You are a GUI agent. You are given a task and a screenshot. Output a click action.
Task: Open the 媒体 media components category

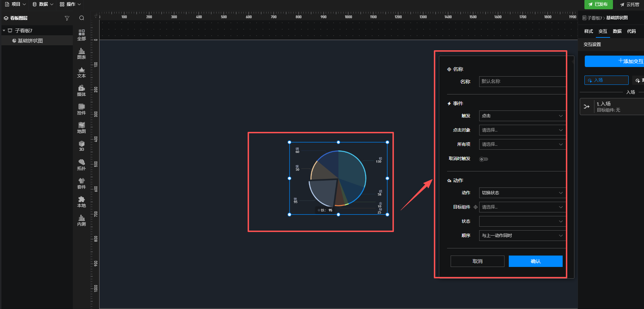click(81, 91)
